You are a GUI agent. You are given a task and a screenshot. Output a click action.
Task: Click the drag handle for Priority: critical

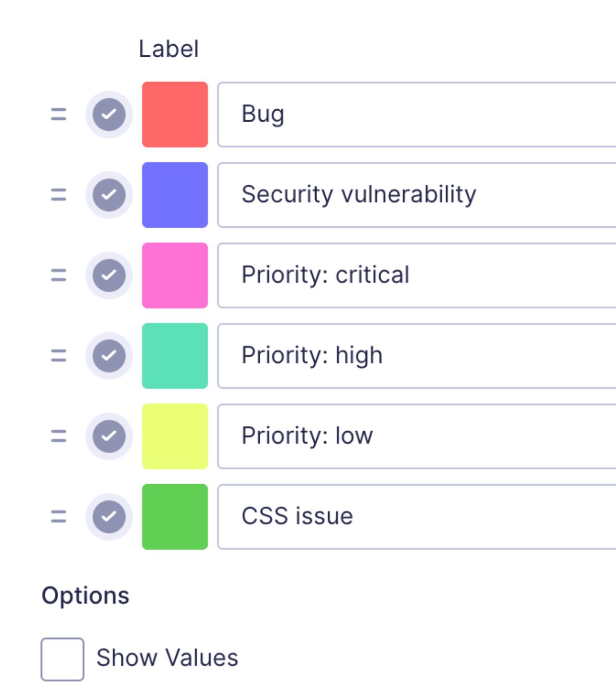click(x=58, y=275)
